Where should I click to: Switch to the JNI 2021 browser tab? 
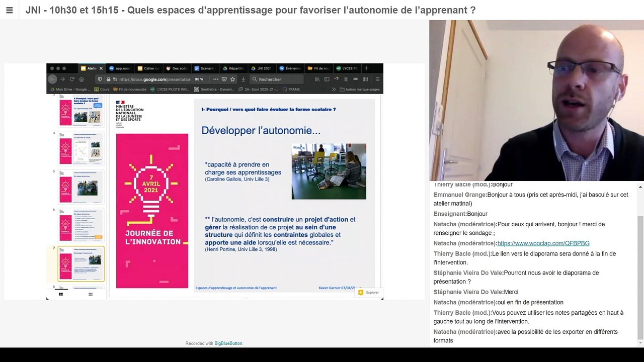point(261,68)
